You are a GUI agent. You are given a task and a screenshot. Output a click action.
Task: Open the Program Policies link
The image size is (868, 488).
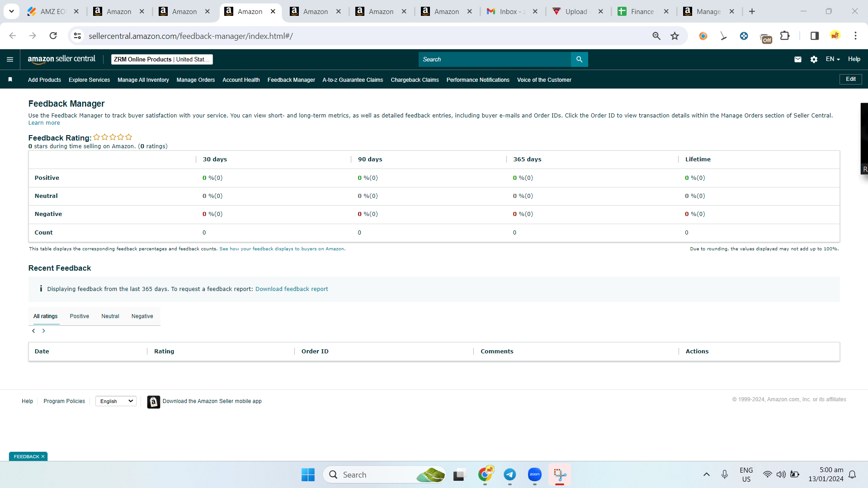(x=64, y=401)
